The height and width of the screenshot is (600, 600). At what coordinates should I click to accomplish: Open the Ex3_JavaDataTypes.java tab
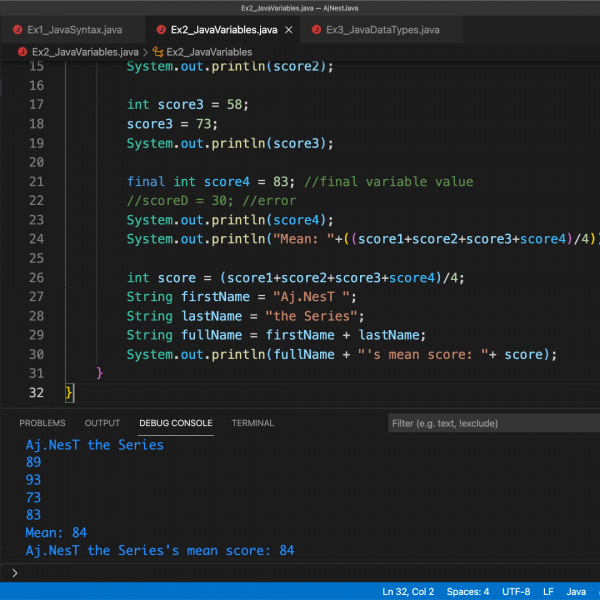pyautogui.click(x=382, y=30)
